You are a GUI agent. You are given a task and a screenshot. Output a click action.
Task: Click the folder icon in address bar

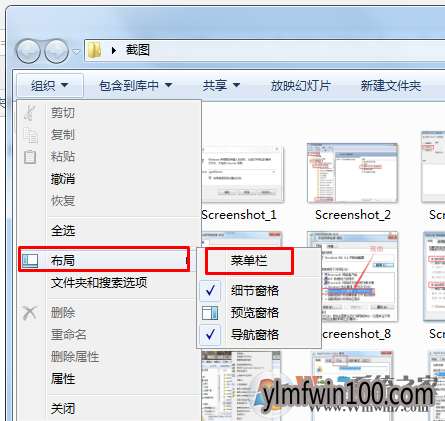tap(94, 50)
